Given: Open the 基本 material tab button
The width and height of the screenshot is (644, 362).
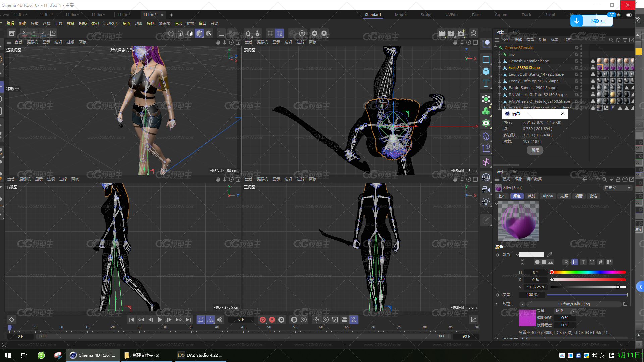Looking at the screenshot, I should 502,196.
